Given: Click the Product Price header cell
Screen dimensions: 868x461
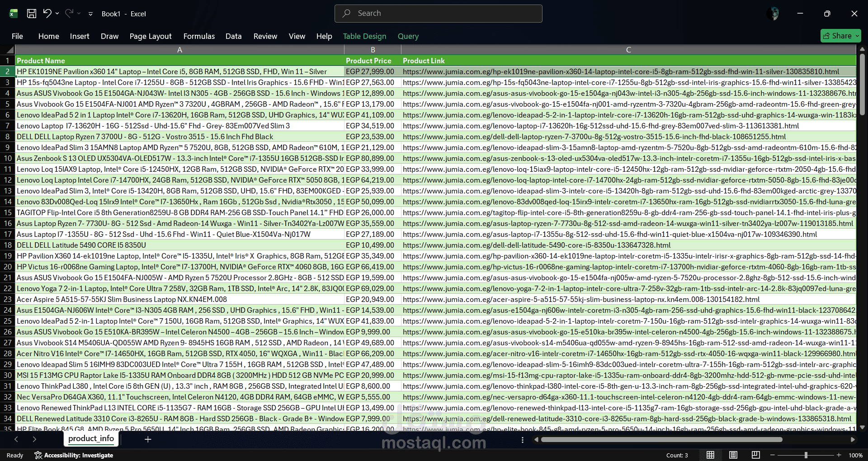Looking at the screenshot, I should pos(373,61).
